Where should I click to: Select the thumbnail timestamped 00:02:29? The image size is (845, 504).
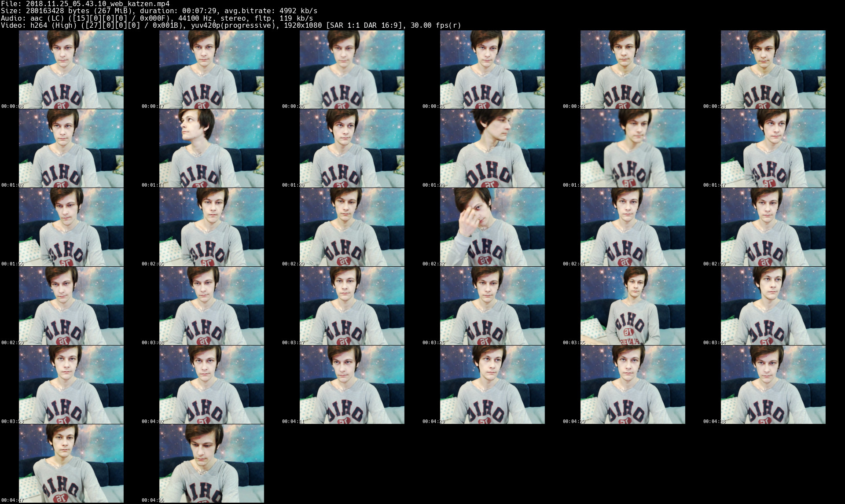352,227
